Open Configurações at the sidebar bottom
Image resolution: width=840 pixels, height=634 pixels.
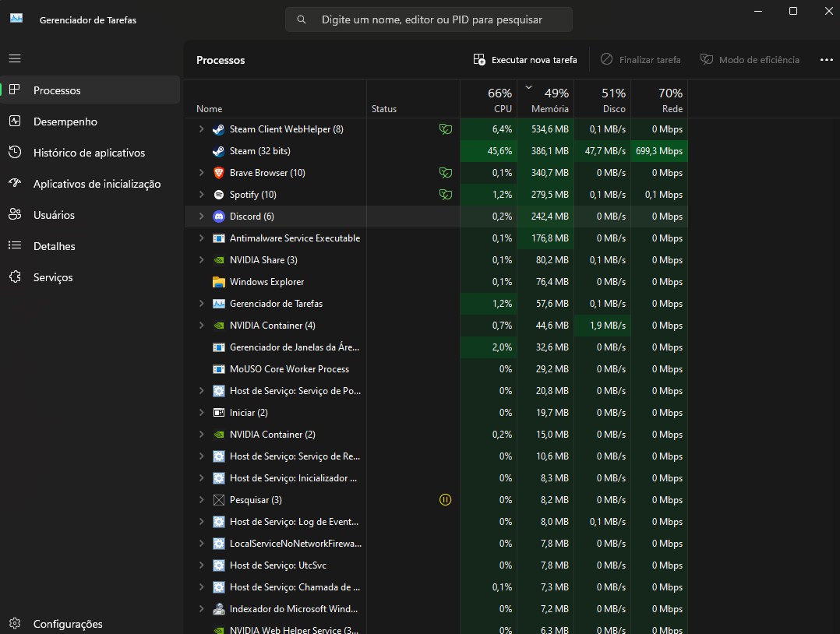(90, 623)
